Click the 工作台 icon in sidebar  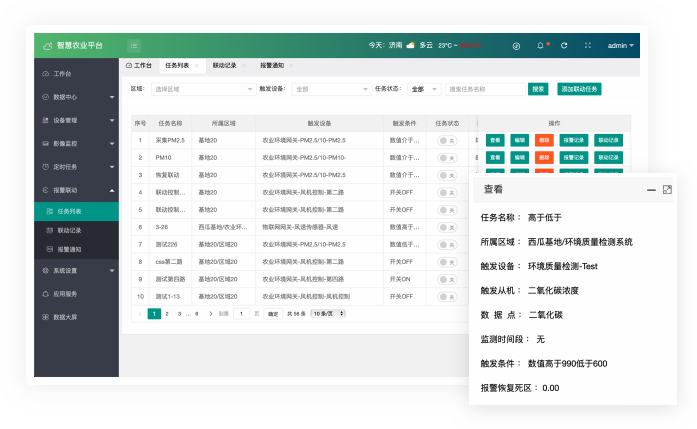click(x=45, y=74)
